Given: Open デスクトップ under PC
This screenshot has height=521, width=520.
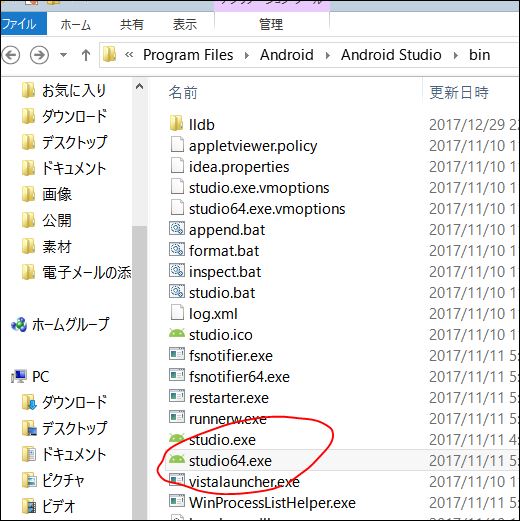Looking at the screenshot, I should pos(74,428).
